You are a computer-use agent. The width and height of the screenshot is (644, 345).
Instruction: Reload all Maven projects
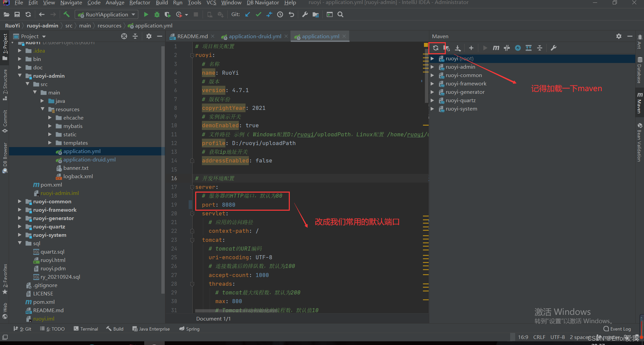435,48
